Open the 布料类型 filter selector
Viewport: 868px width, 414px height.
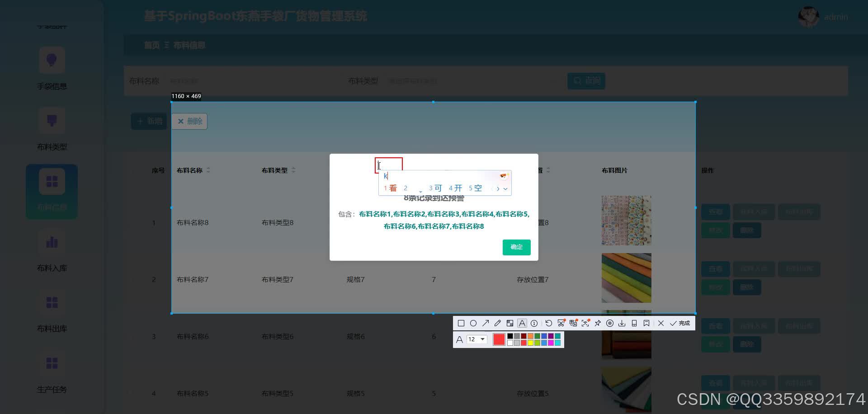[470, 81]
